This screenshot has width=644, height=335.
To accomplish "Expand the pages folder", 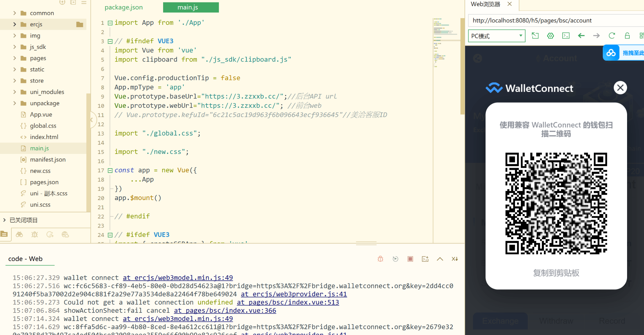I will point(14,58).
